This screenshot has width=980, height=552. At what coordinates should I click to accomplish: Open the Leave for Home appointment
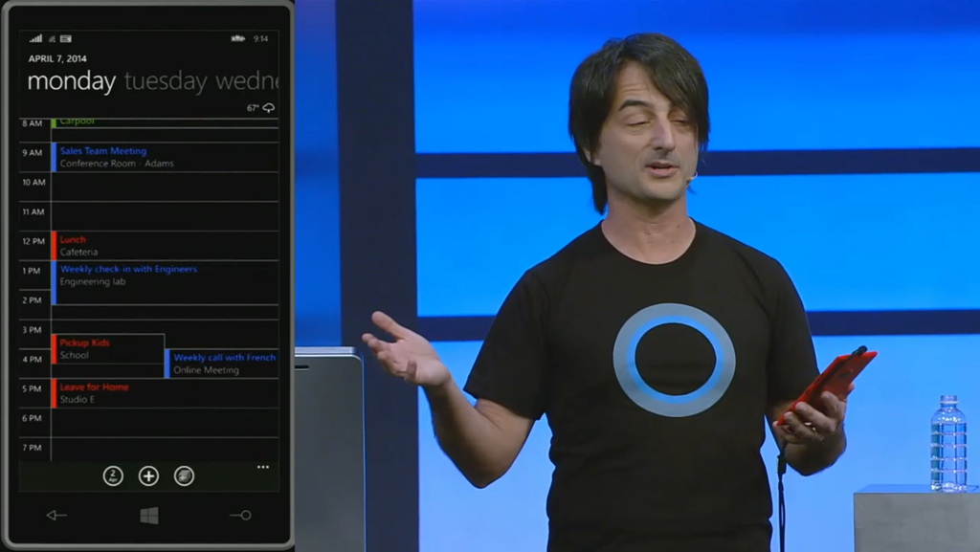pyautogui.click(x=165, y=393)
